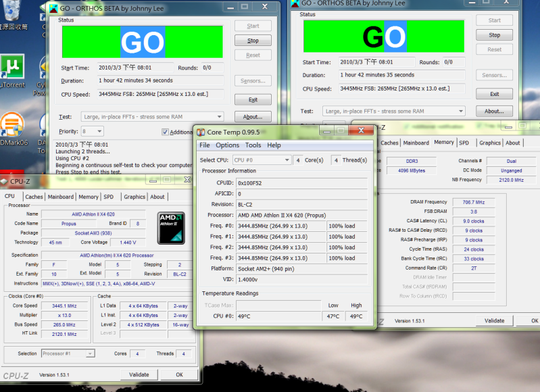540x392 pixels.
Task: Click the right ORTHOS window title icon
Action: [x=297, y=3]
